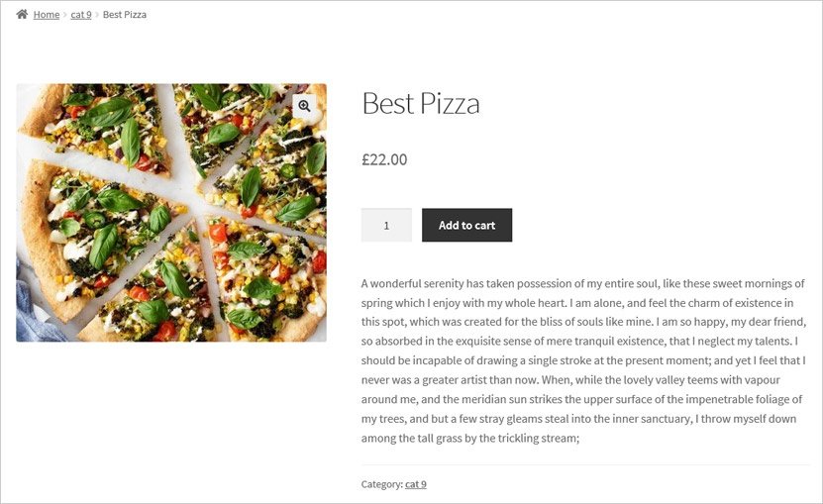Click breadcrumb chevron before Best Pizza
823x504 pixels.
(97, 15)
